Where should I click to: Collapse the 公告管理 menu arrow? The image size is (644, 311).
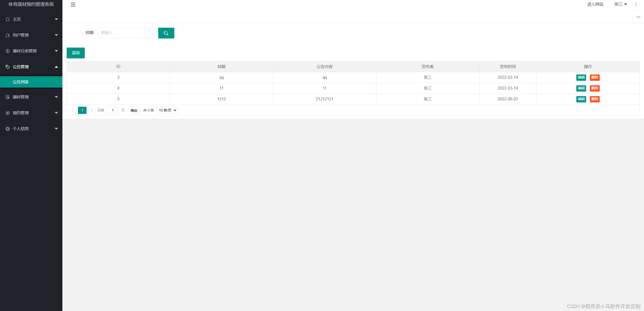click(56, 67)
